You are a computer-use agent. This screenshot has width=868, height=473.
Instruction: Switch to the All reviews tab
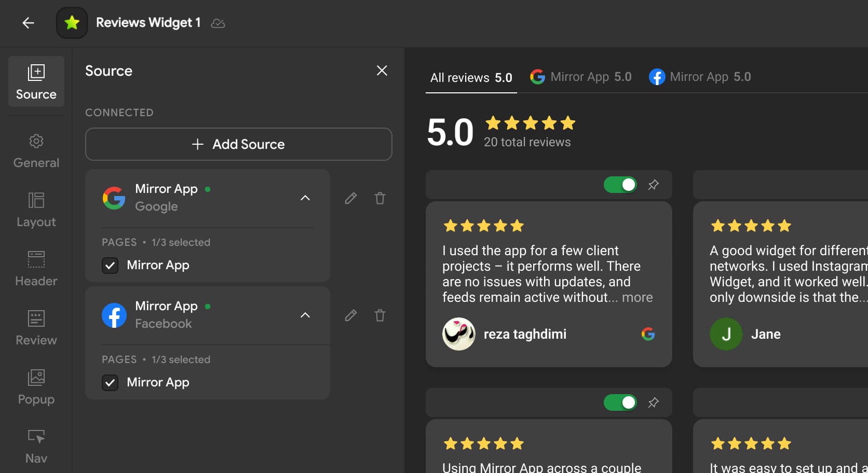(471, 78)
